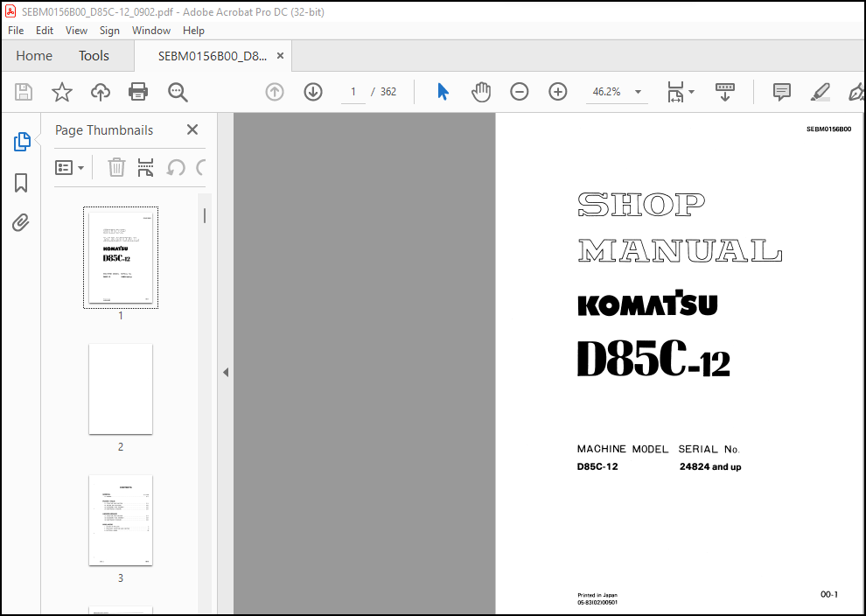Click the read mode keyboard icon
866x616 pixels.
point(724,92)
